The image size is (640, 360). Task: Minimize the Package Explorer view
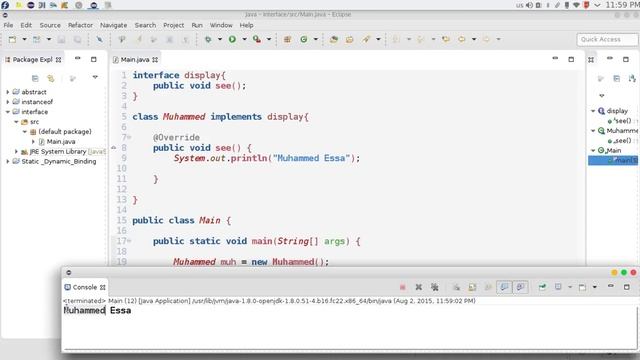click(78, 59)
